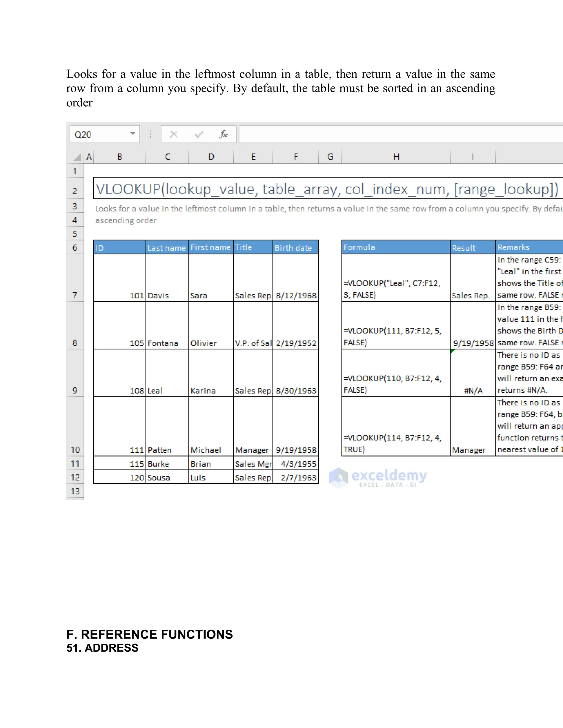Screen dimensions: 563x728
Task: Click the #N/A result cell
Action: point(473,373)
